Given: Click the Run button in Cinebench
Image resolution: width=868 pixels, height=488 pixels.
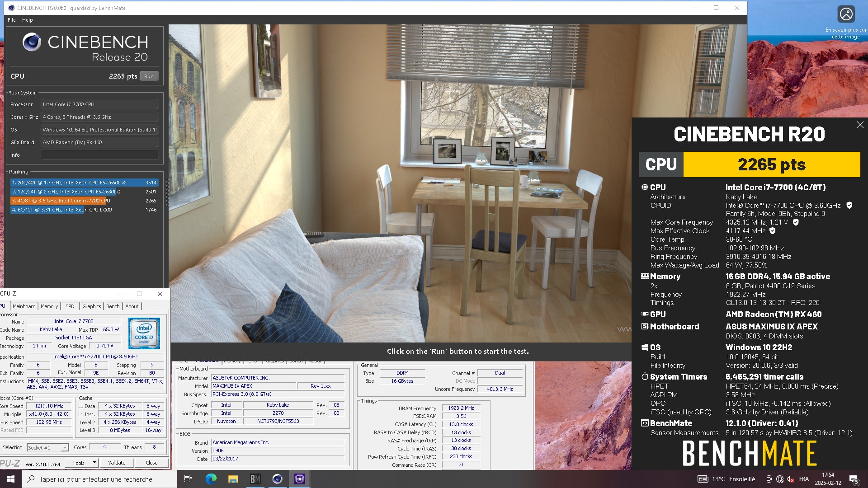Looking at the screenshot, I should [x=149, y=76].
